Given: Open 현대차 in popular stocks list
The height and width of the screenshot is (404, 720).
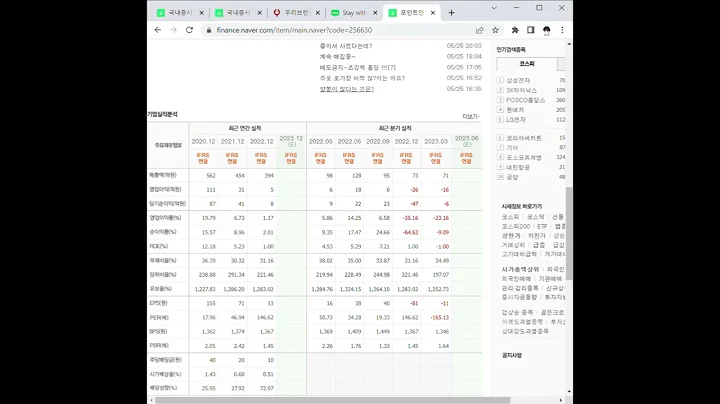Looking at the screenshot, I should (x=515, y=110).
